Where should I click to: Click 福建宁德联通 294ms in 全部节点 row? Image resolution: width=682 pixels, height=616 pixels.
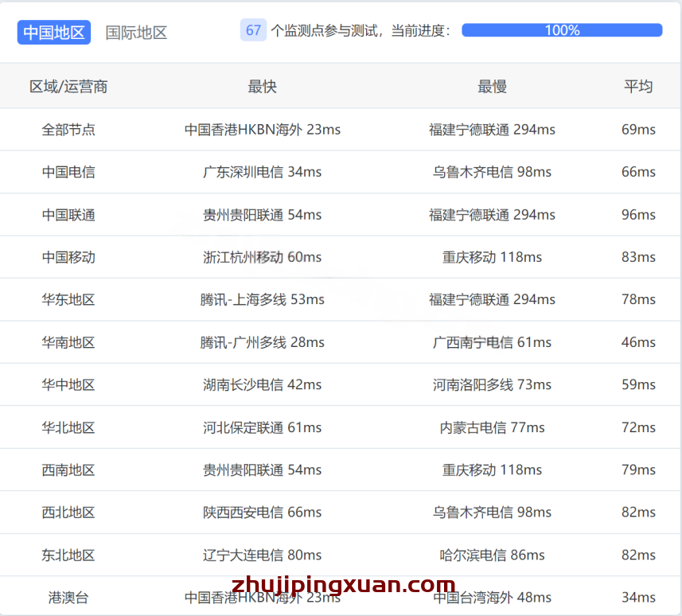pyautogui.click(x=492, y=130)
